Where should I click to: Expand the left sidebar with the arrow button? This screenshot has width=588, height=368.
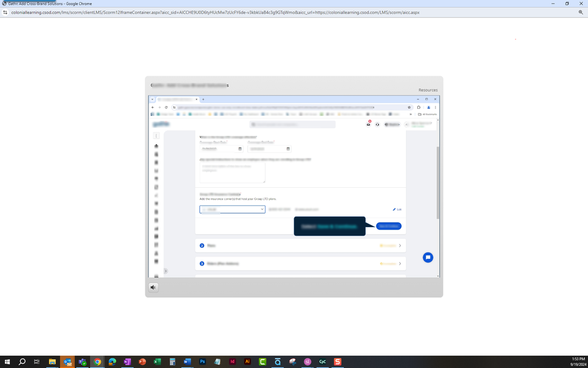pyautogui.click(x=165, y=271)
